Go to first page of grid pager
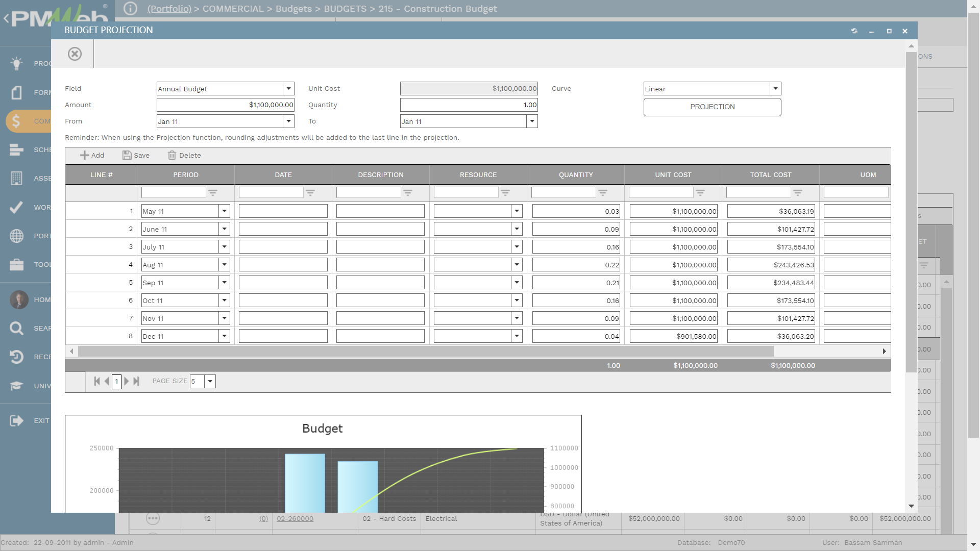This screenshot has width=980, height=551. click(97, 381)
